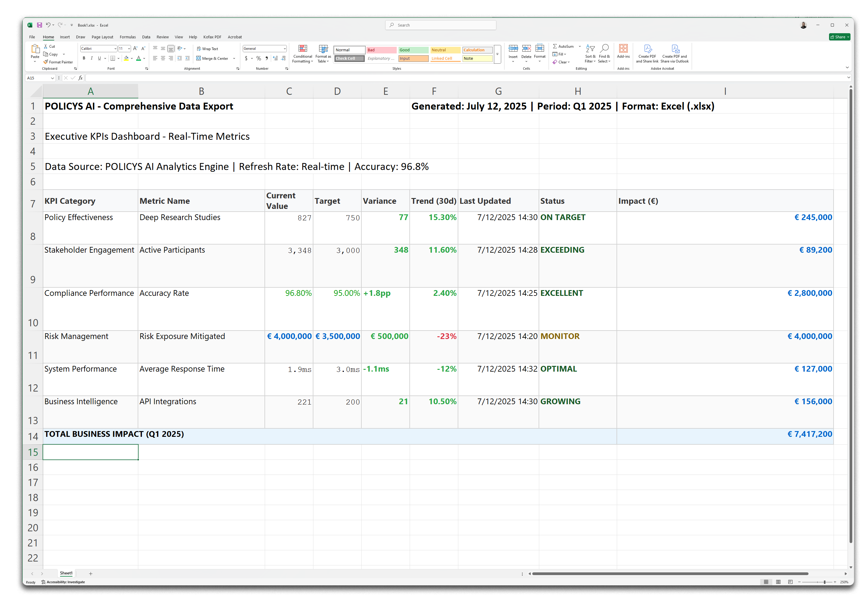Click the green Share button

tap(839, 37)
